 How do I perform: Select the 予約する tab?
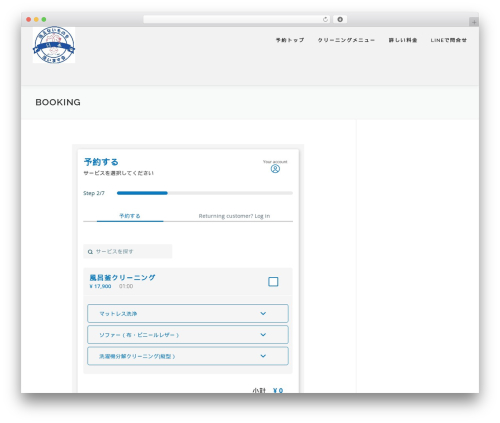[130, 216]
